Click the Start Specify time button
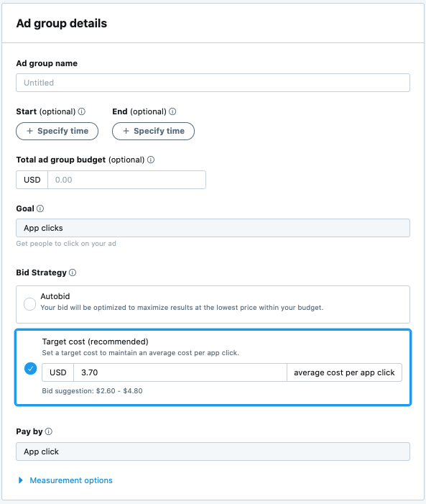 [x=57, y=131]
